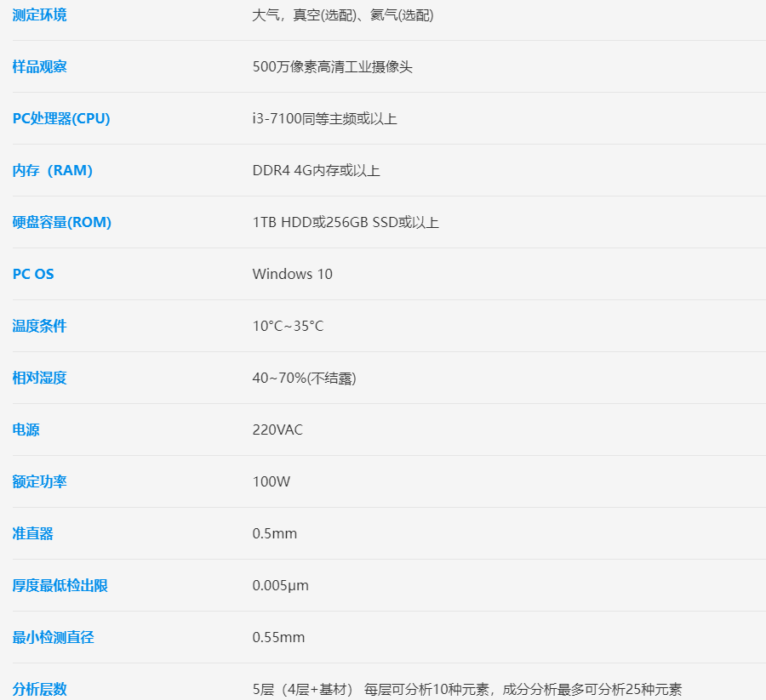The width and height of the screenshot is (766, 700).
Task: Click the i3-7100同等主频或以上 value
Action: [x=324, y=118]
